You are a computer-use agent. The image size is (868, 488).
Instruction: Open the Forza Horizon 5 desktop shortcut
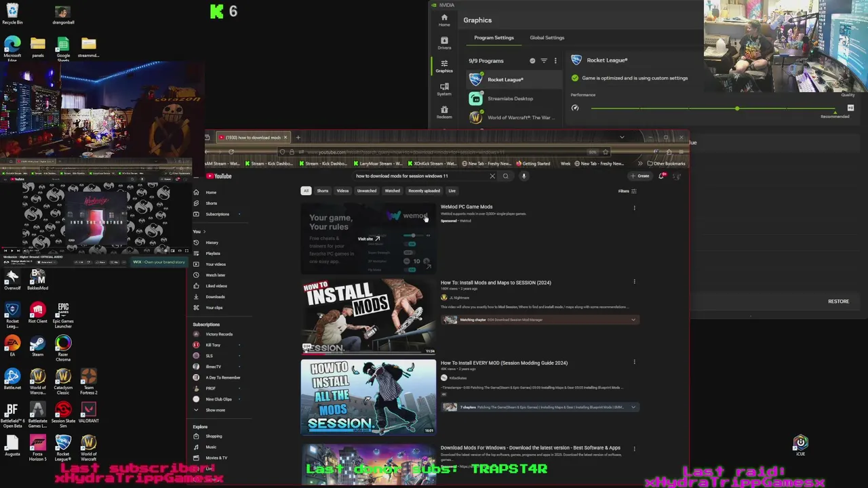(x=37, y=448)
